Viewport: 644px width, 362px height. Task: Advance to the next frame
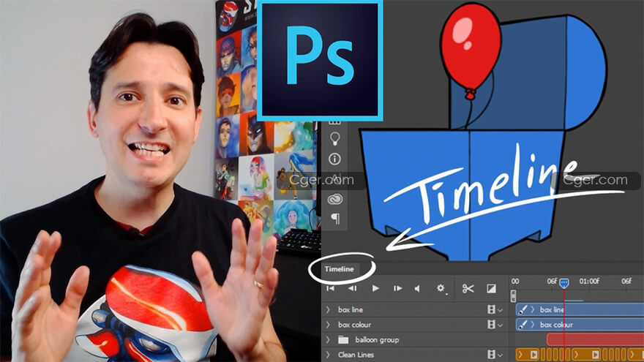[397, 289]
